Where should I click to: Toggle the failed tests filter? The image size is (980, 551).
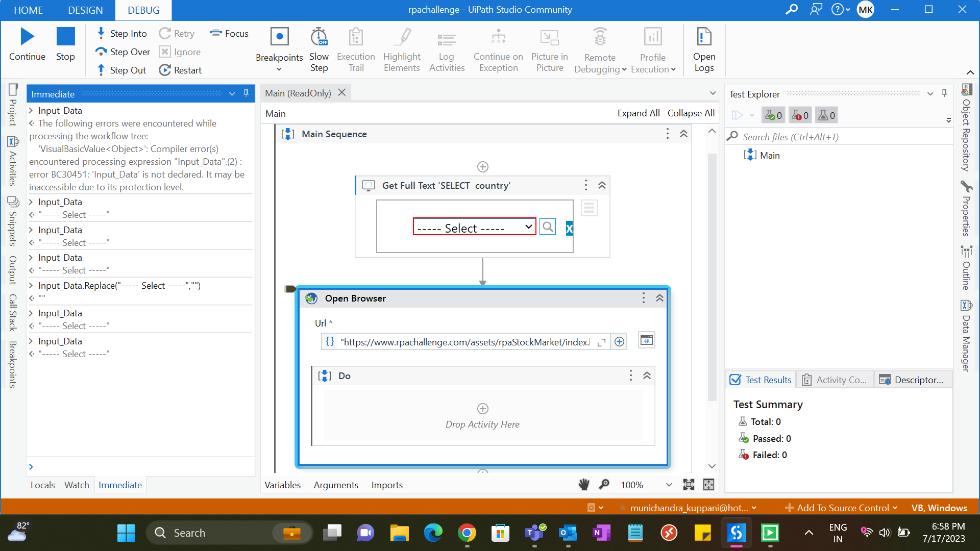coord(800,115)
